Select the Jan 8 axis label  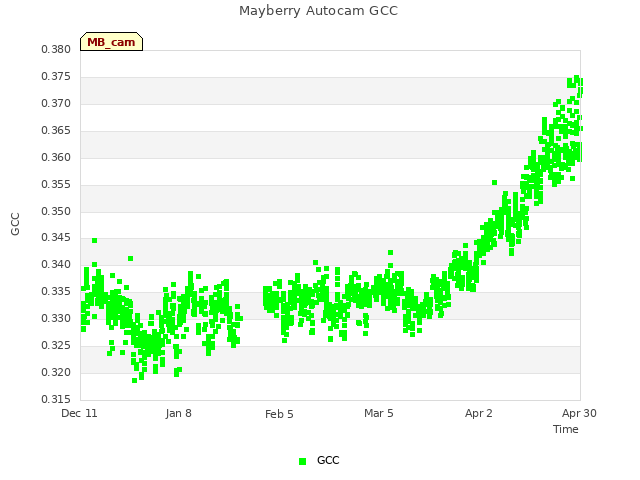pyautogui.click(x=178, y=413)
